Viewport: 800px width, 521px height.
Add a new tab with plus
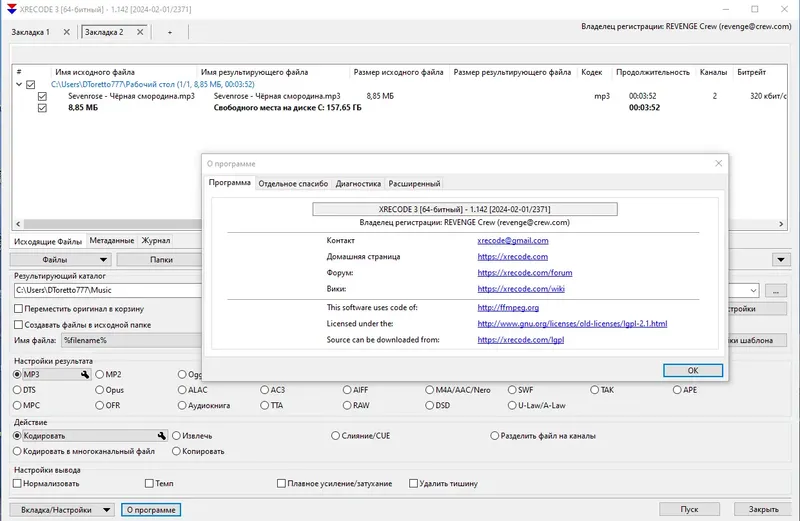[x=170, y=32]
